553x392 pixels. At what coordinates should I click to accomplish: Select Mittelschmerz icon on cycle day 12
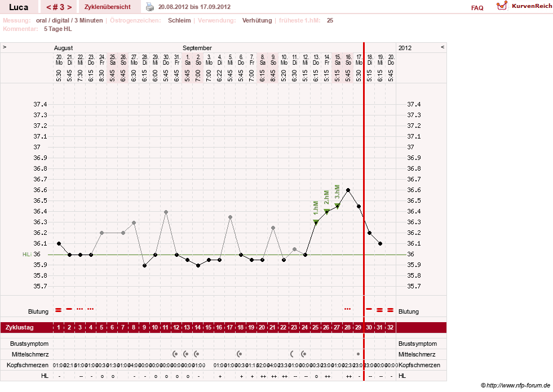pyautogui.click(x=175, y=354)
